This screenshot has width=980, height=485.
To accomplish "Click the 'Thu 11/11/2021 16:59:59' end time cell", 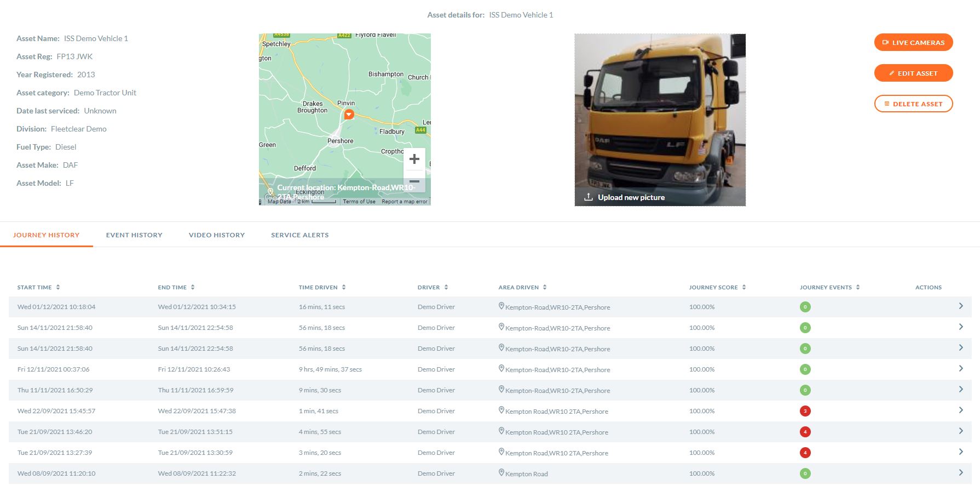I will [195, 390].
